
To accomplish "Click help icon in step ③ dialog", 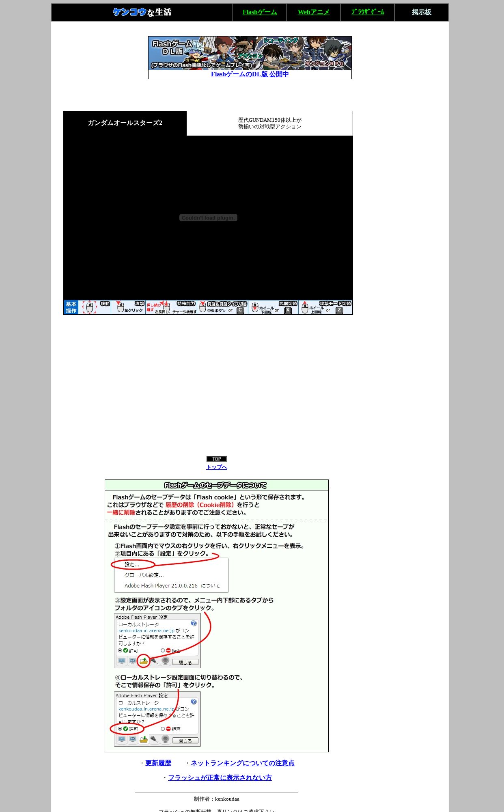I will tap(194, 623).
